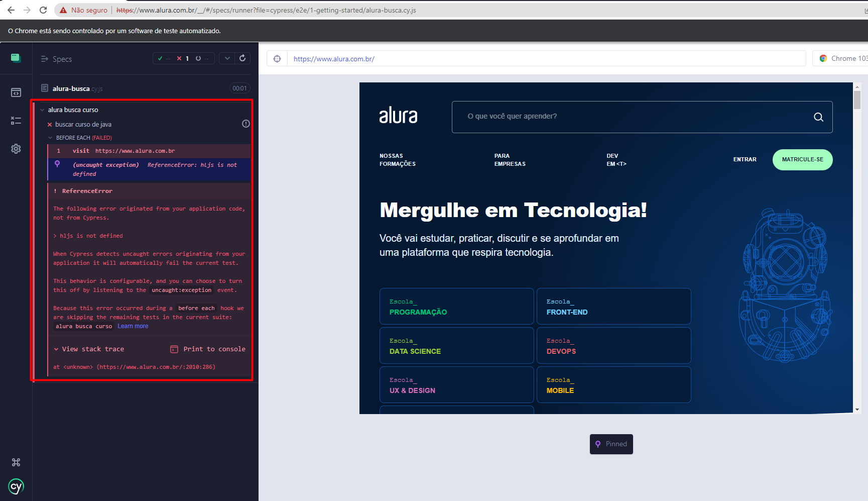Open Escola PROGRAMAÇÃO card

[456, 306]
